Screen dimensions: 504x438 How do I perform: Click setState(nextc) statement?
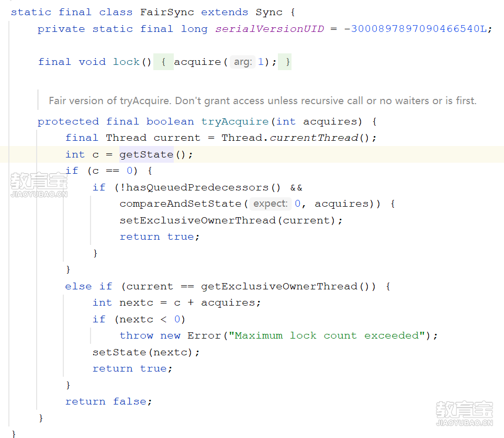coord(145,352)
